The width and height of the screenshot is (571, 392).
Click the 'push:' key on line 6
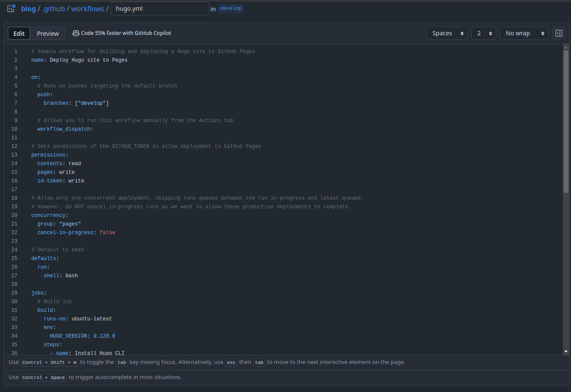pyautogui.click(x=45, y=94)
